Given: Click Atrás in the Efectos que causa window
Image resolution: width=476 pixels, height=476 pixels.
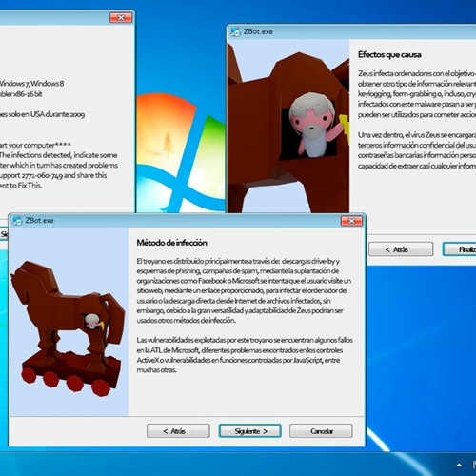Looking at the screenshot, I should (401, 249).
